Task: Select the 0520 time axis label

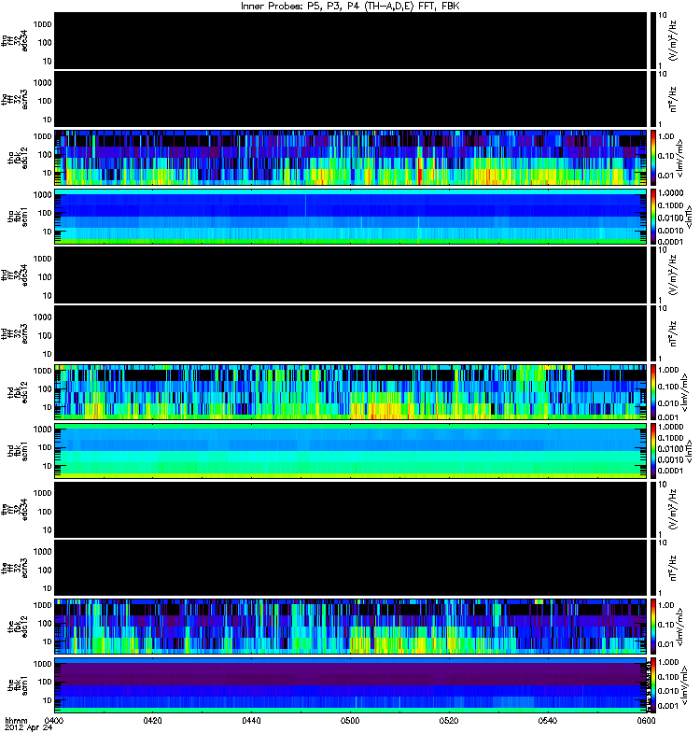Action: click(449, 720)
